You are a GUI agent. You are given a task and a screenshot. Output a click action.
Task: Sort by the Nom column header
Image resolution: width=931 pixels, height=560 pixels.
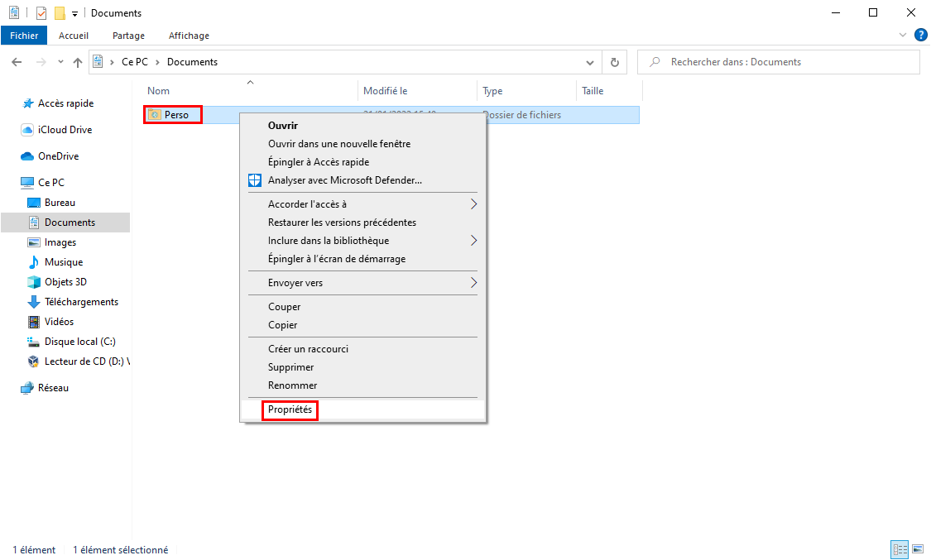tap(159, 91)
